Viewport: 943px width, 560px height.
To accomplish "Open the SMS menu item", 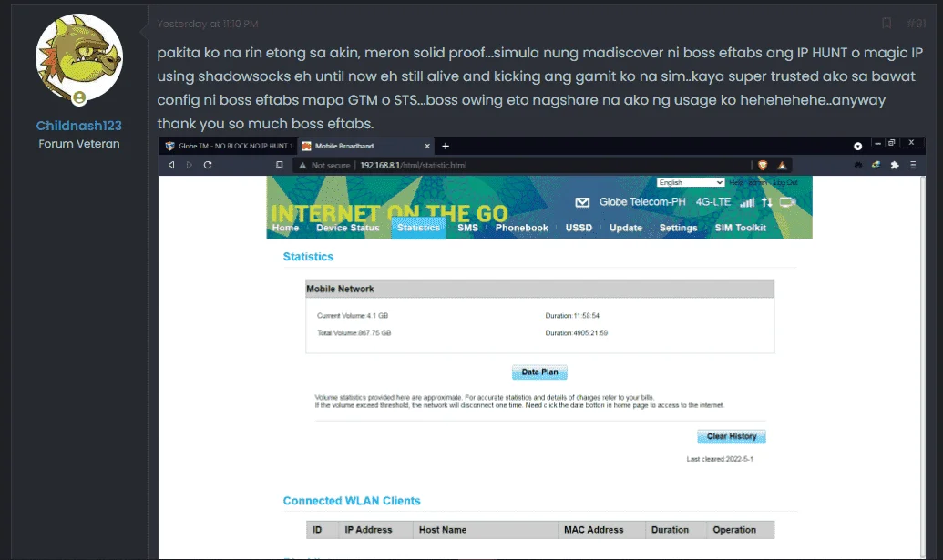I will tap(467, 228).
